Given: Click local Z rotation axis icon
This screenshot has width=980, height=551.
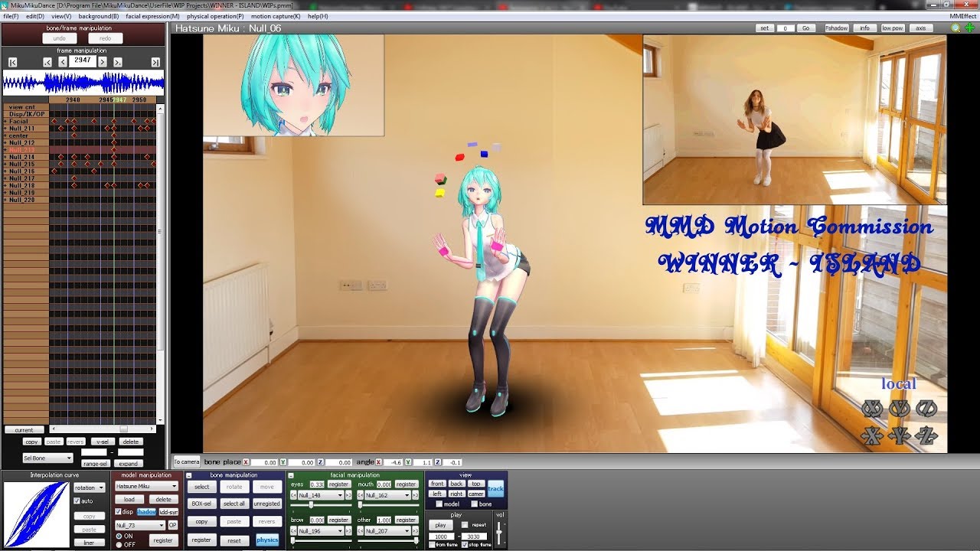Looking at the screenshot, I should [x=926, y=409].
